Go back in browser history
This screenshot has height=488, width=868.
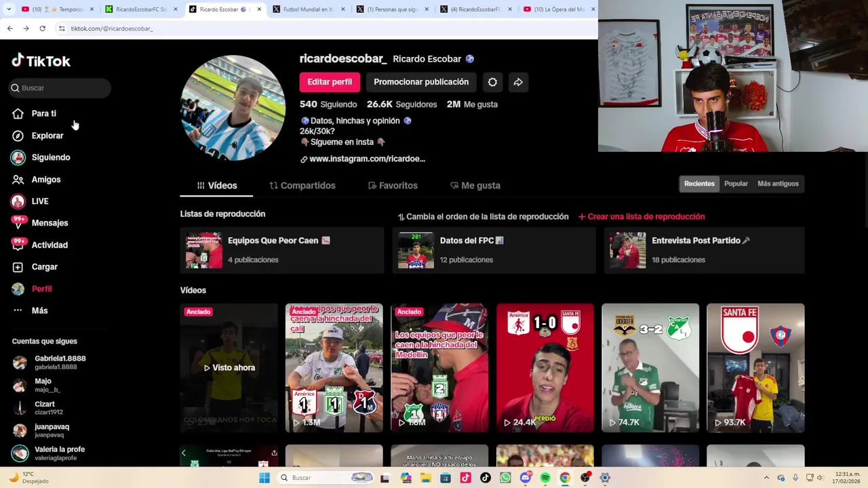(9, 28)
